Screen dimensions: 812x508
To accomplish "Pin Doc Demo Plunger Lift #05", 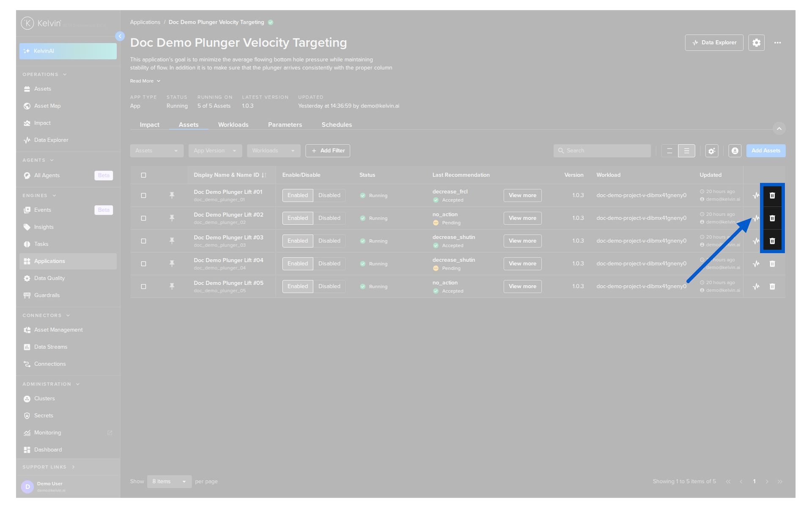I will [172, 287].
